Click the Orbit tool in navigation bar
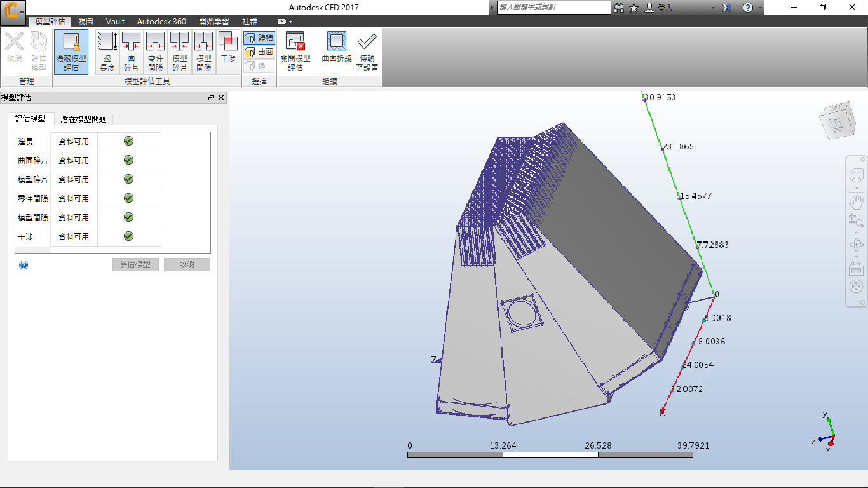This screenshot has height=488, width=868. click(857, 245)
